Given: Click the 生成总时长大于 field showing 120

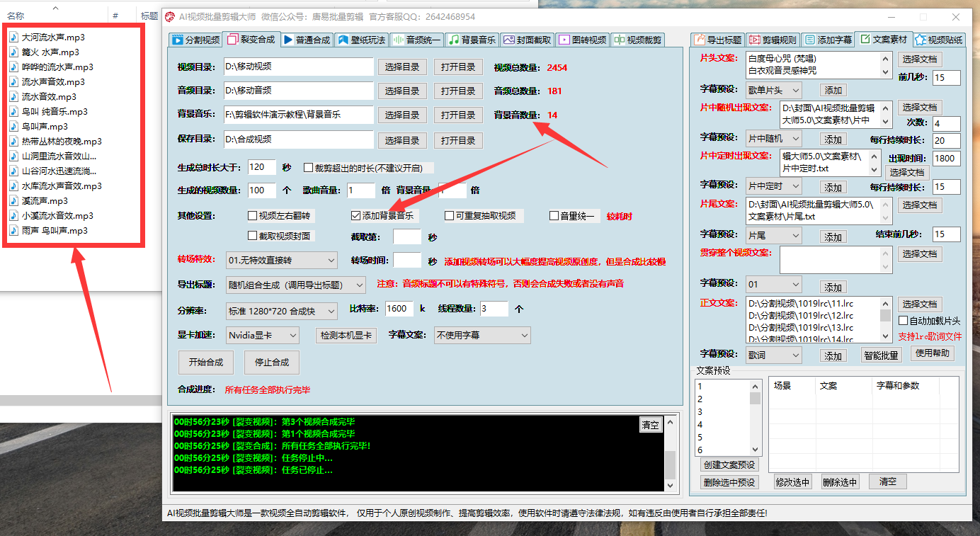Looking at the screenshot, I should click(x=262, y=168).
